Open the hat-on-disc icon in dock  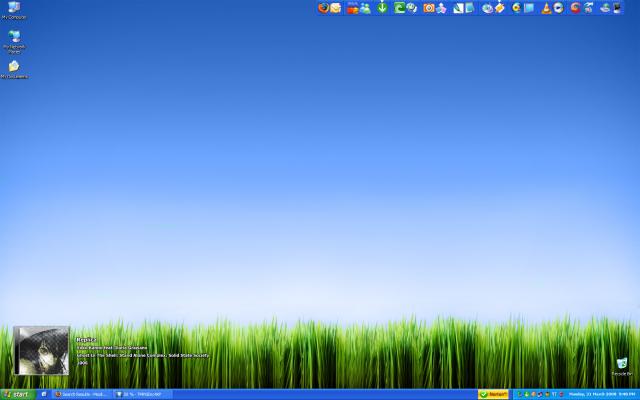click(605, 8)
